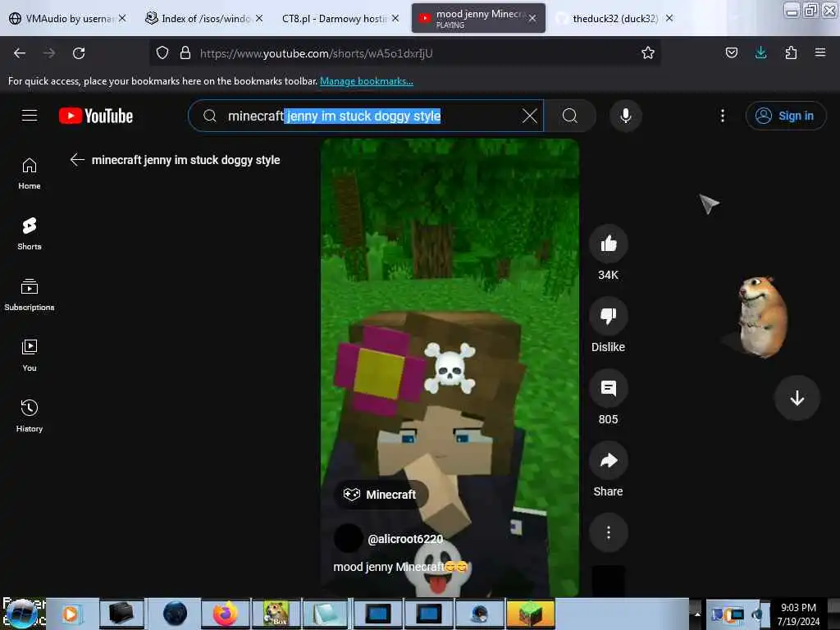840x630 pixels.
Task: Close the VMAudio tab
Action: point(122,18)
